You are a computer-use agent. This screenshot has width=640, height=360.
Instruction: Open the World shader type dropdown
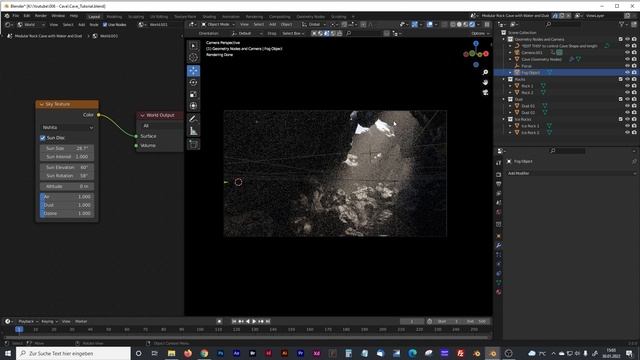(31, 25)
